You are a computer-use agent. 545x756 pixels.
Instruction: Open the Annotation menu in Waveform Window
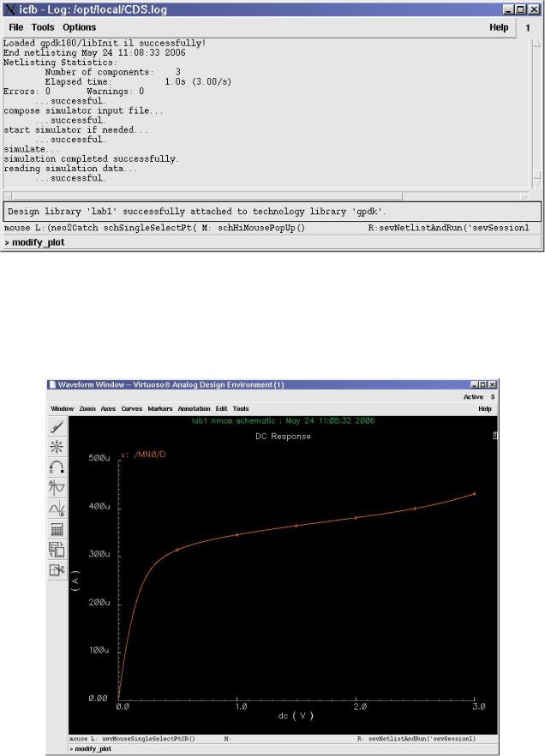pyautogui.click(x=194, y=408)
